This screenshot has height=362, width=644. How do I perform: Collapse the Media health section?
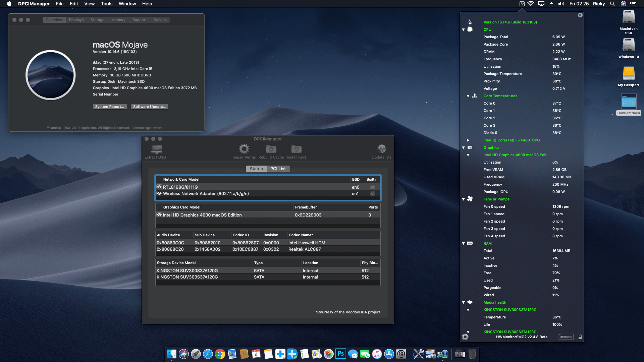pos(464,302)
